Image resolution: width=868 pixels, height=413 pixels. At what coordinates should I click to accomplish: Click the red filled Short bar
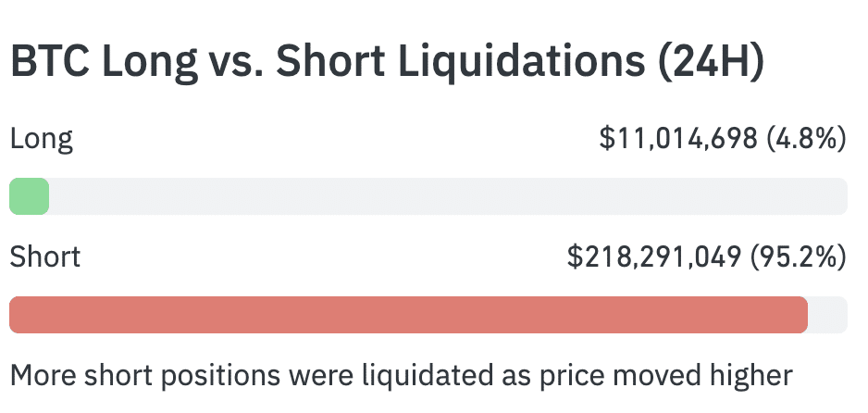coord(407,315)
